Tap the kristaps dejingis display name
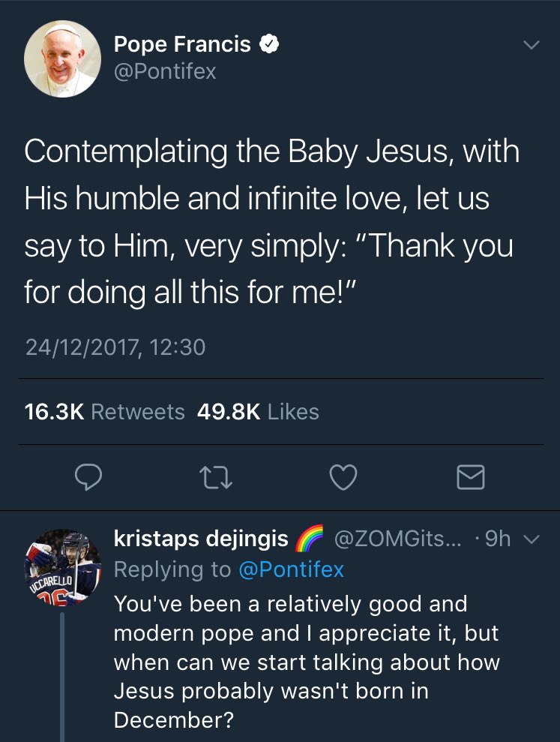 click(201, 539)
